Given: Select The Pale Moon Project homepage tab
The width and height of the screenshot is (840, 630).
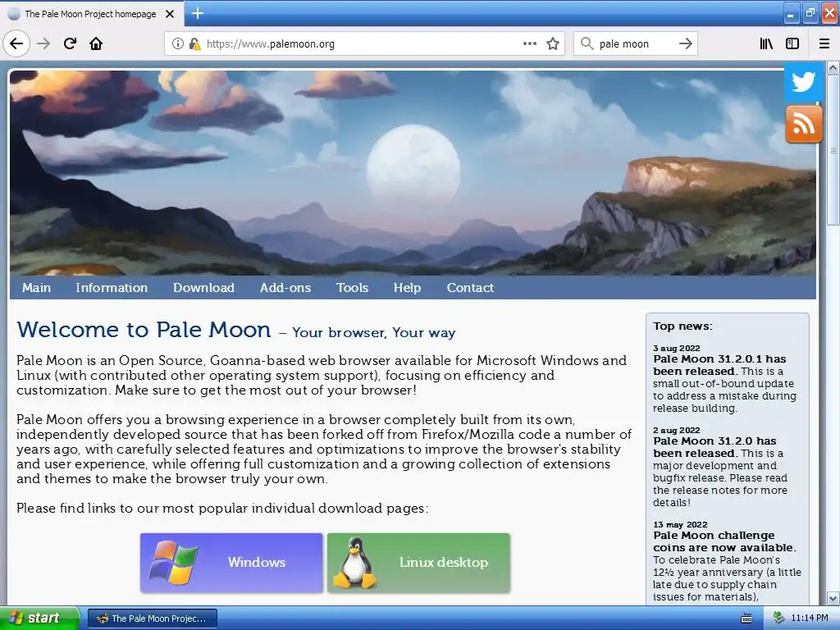Looking at the screenshot, I should tap(91, 14).
